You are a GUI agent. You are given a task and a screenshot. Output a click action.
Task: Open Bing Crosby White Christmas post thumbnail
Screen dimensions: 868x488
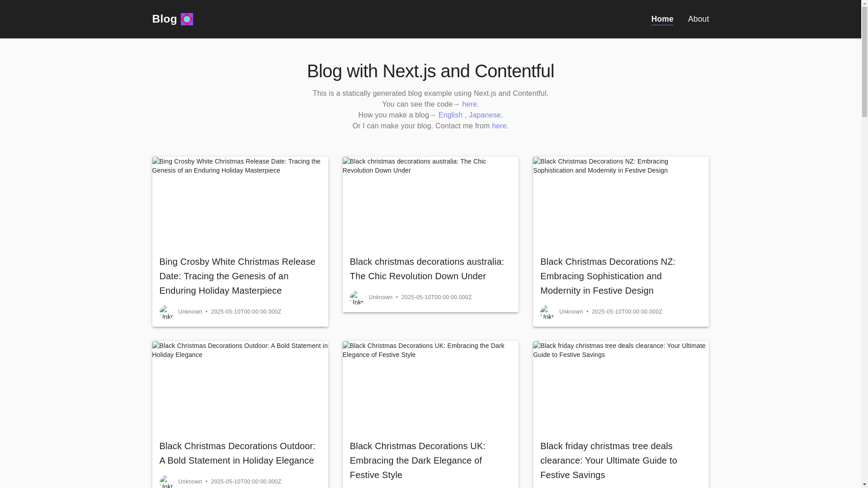(x=240, y=202)
